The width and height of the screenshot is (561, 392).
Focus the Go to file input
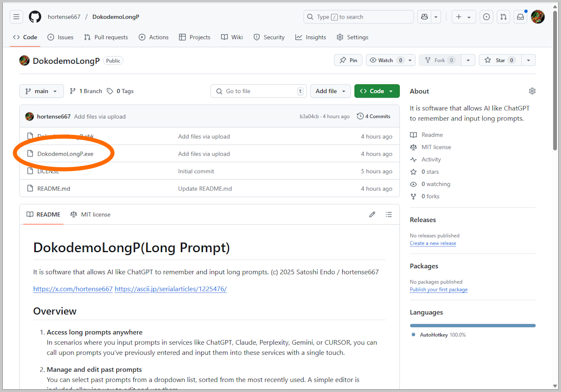tap(259, 91)
